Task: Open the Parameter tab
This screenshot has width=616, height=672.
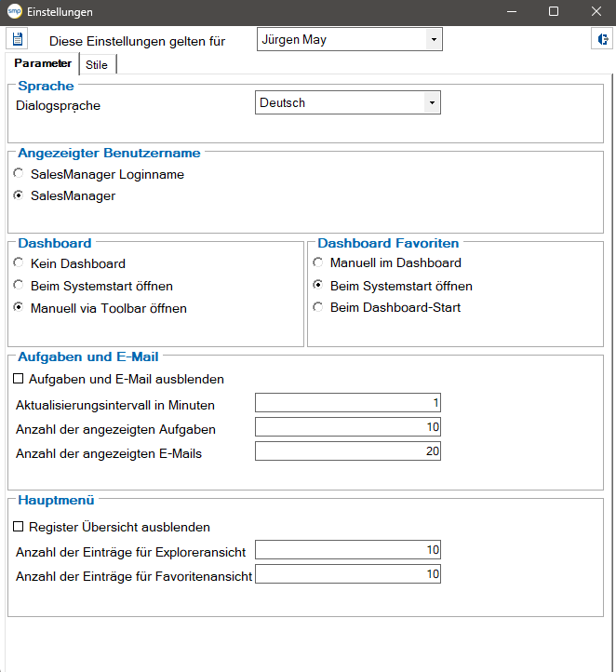Action: [x=43, y=63]
